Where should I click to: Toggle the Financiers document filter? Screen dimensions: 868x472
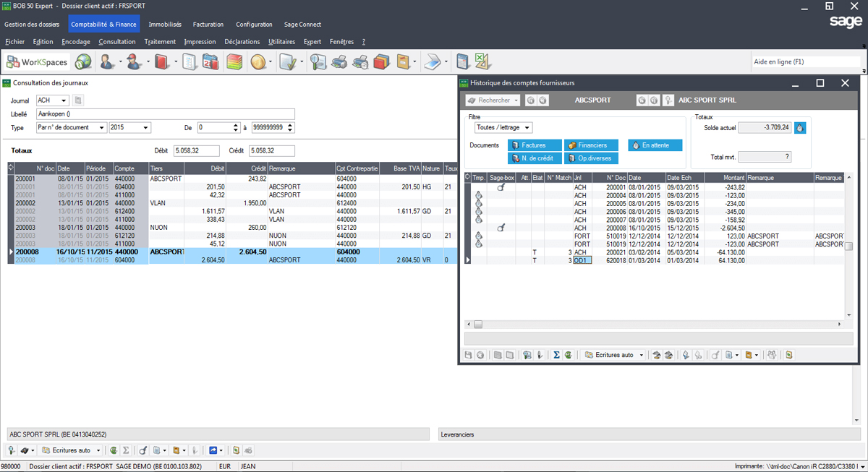[592, 145]
